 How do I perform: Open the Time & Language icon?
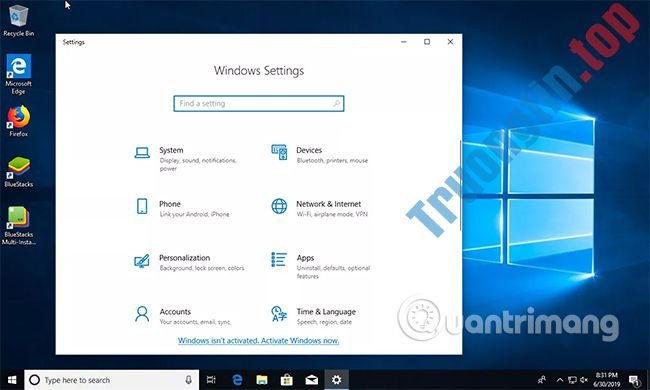coord(279,314)
